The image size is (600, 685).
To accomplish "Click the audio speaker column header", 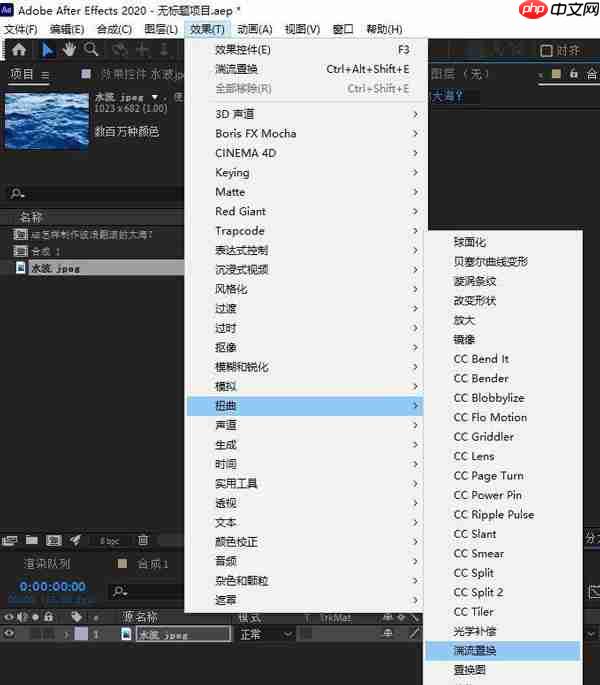I will (23, 617).
